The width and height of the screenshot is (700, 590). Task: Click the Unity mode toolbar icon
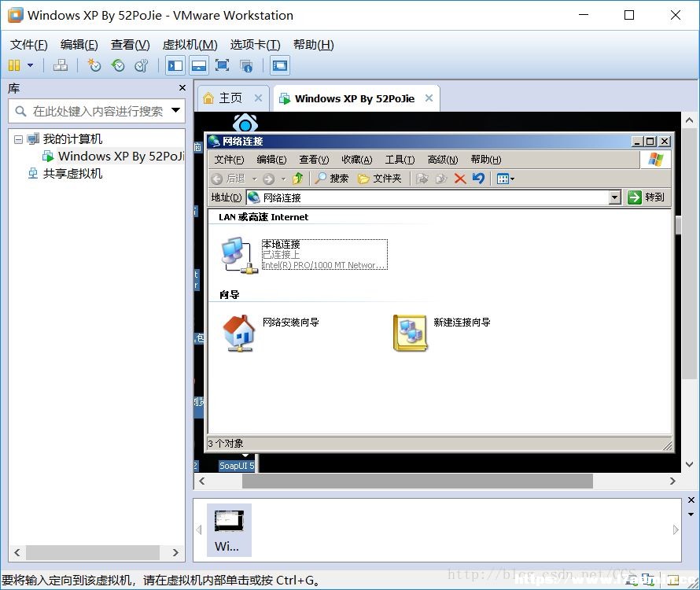[x=246, y=66]
